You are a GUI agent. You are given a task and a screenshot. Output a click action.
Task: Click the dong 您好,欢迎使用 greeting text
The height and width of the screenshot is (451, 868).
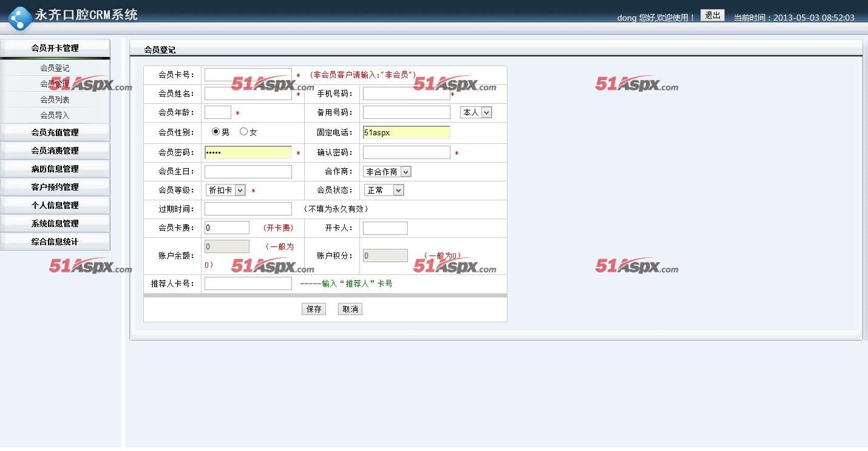tap(656, 18)
